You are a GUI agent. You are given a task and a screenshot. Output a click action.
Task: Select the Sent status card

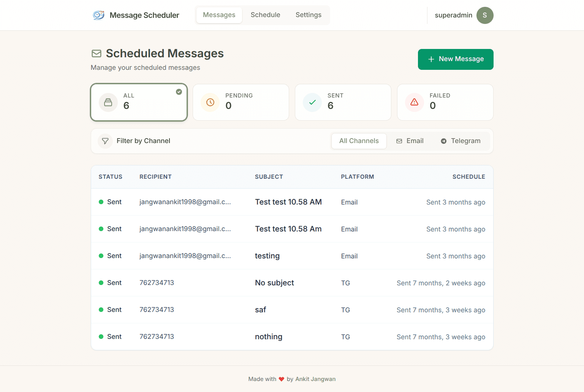[343, 102]
